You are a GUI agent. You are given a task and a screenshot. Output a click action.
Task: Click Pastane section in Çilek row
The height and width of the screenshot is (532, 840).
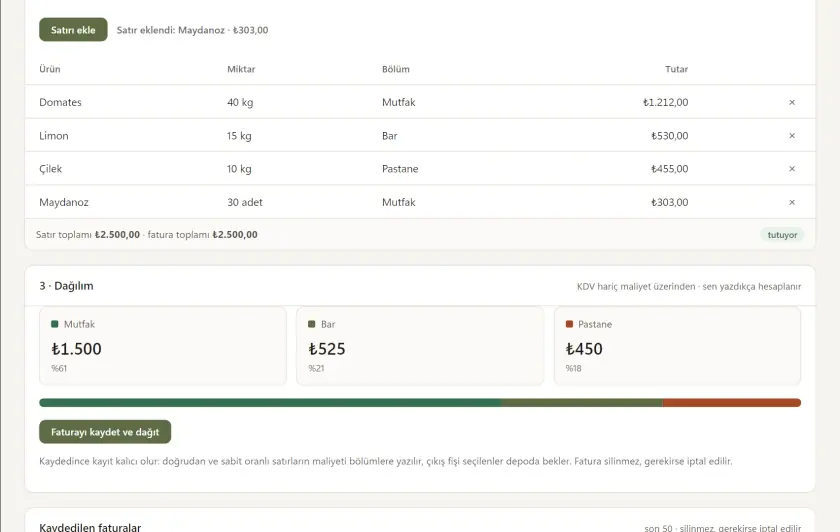pyautogui.click(x=400, y=169)
